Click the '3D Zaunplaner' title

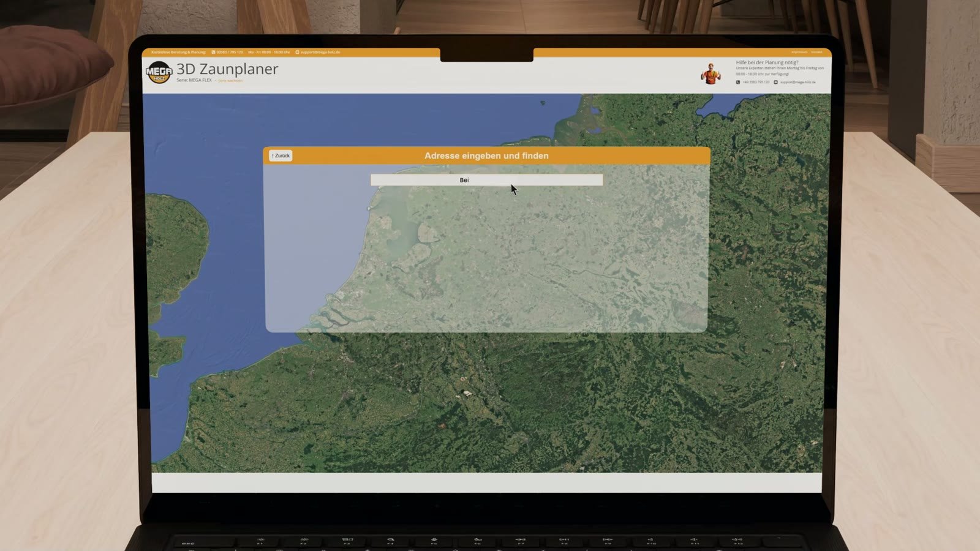click(x=227, y=69)
